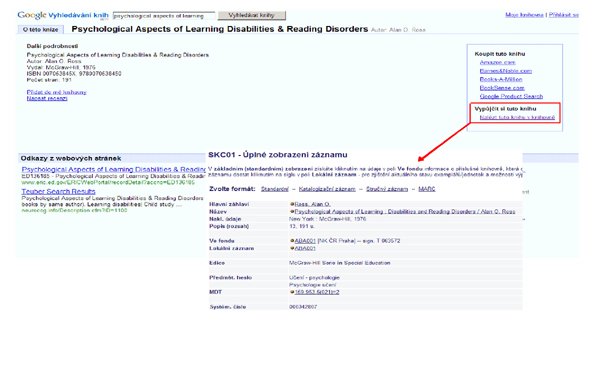Focus the book search input field
This screenshot has height=369, width=600.
click(164, 16)
